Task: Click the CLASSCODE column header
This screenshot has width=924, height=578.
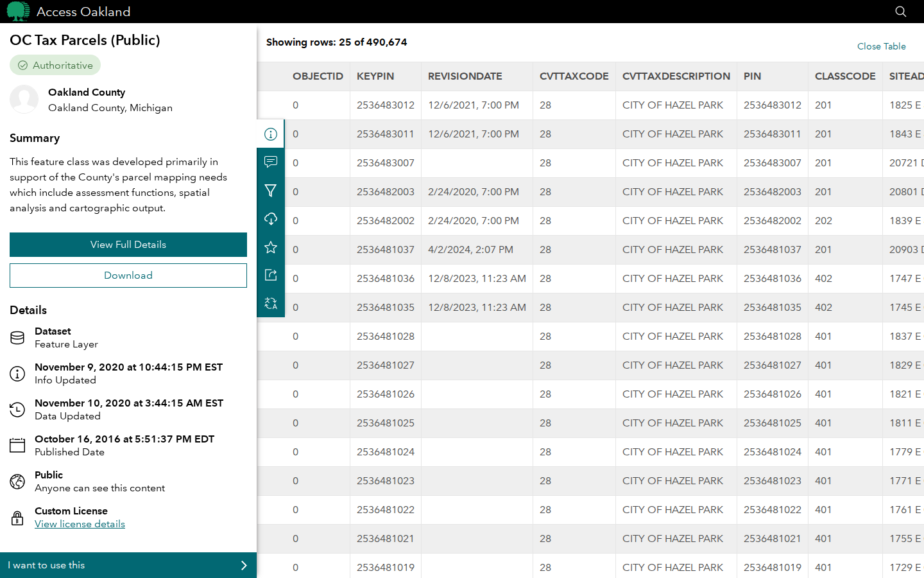Action: [x=845, y=76]
